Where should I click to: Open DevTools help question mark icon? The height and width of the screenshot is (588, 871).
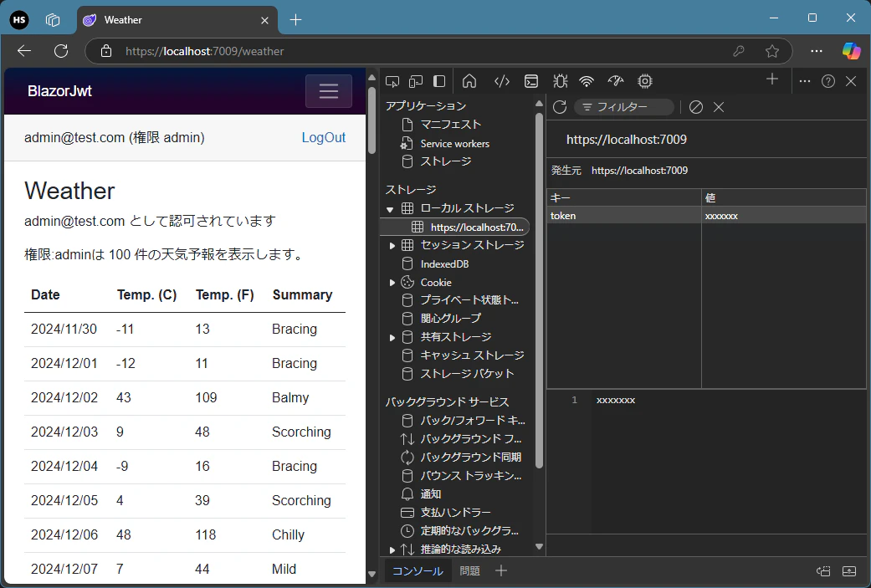click(828, 82)
